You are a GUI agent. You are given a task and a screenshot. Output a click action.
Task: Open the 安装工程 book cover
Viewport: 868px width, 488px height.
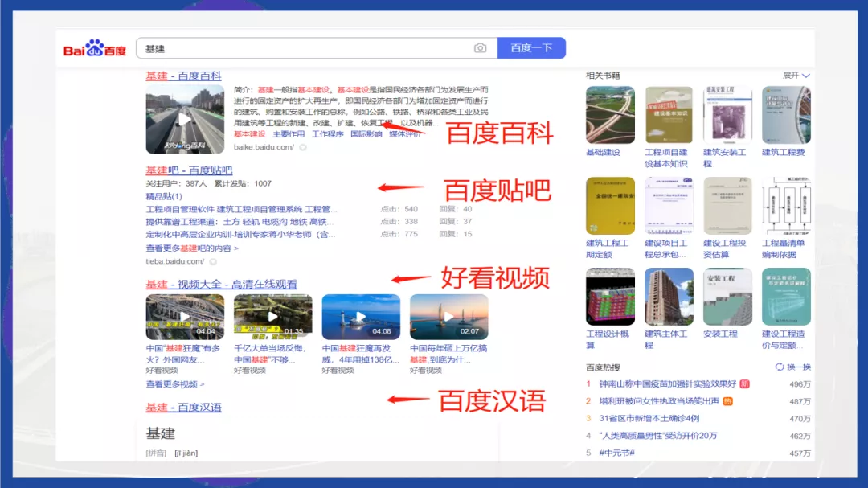click(727, 297)
